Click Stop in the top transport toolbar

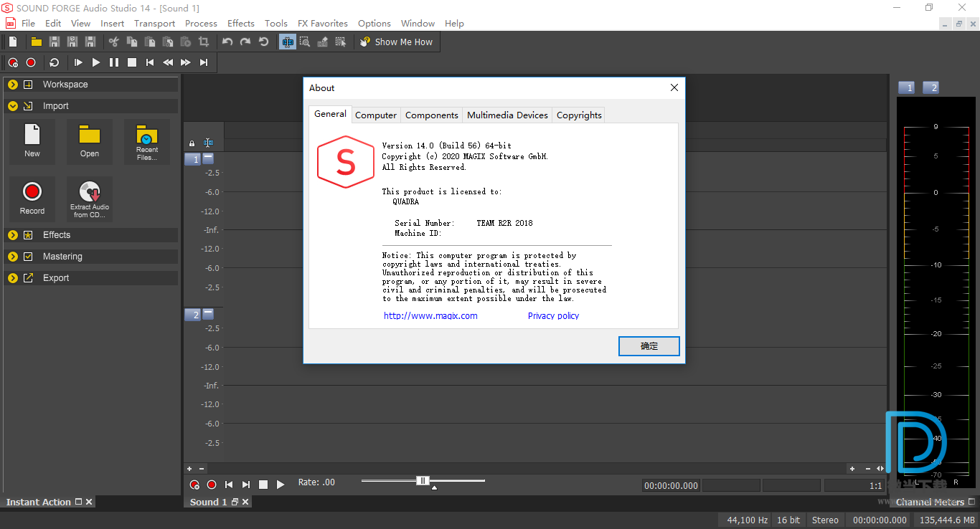coord(132,62)
